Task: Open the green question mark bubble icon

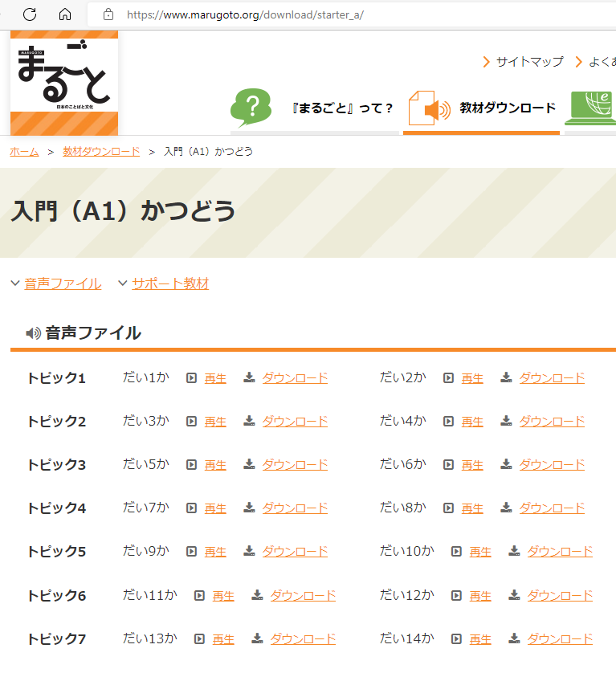Action: pos(251,108)
